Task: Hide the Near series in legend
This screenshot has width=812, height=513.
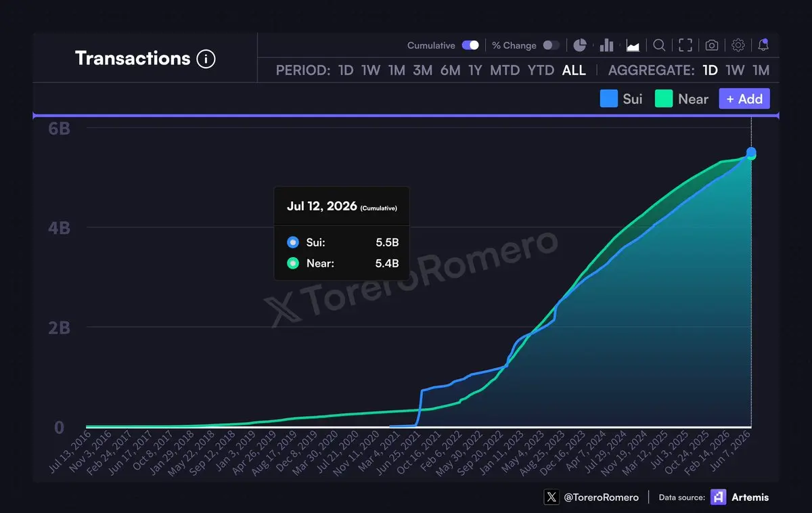Action: (681, 99)
